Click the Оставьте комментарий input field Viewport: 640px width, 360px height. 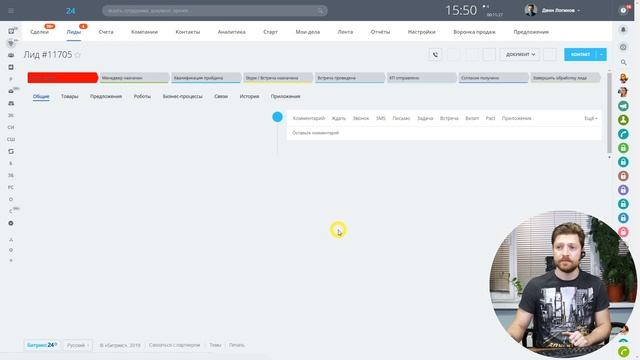tap(444, 133)
